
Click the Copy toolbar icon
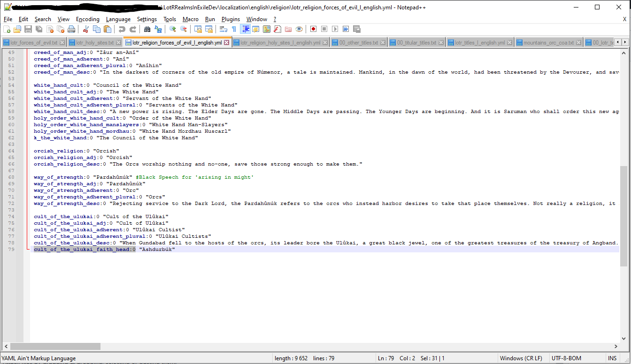(x=97, y=29)
